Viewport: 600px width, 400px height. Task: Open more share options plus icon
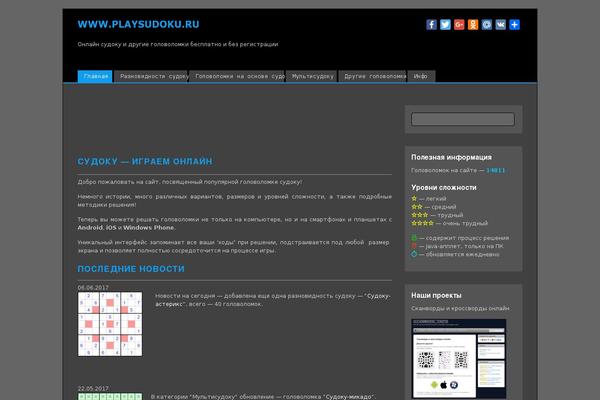pos(514,25)
